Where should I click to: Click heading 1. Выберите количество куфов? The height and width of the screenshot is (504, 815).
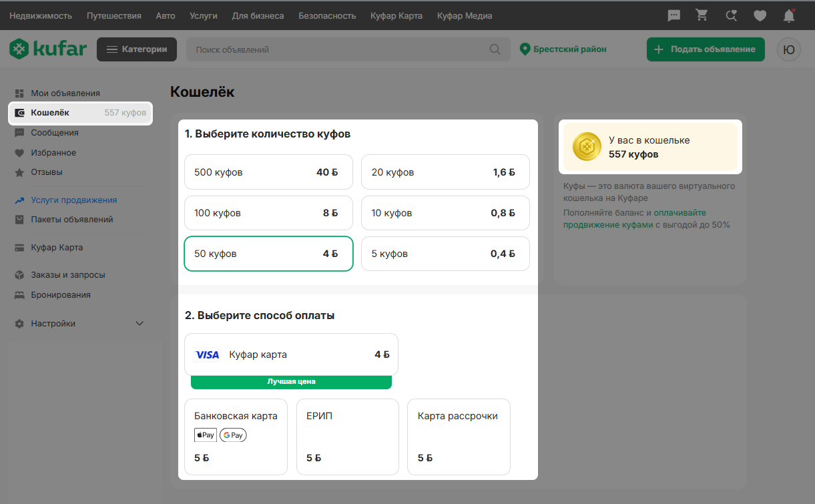(268, 134)
